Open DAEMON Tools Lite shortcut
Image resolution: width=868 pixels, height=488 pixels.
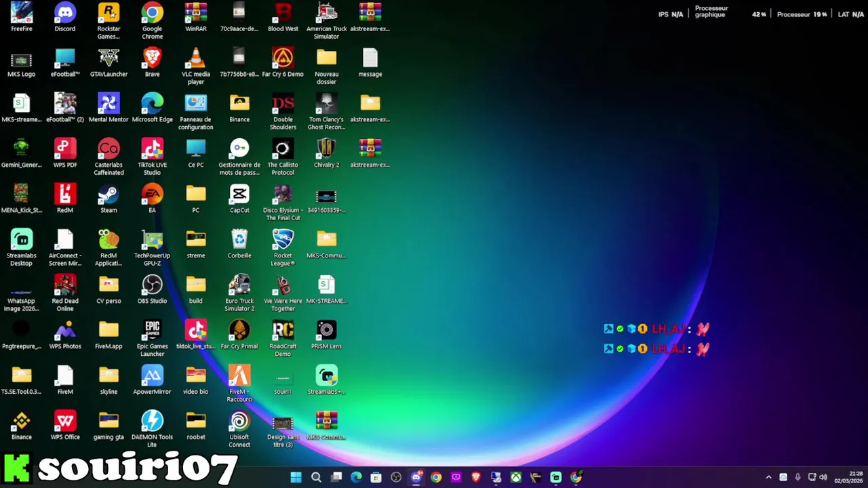click(x=152, y=430)
